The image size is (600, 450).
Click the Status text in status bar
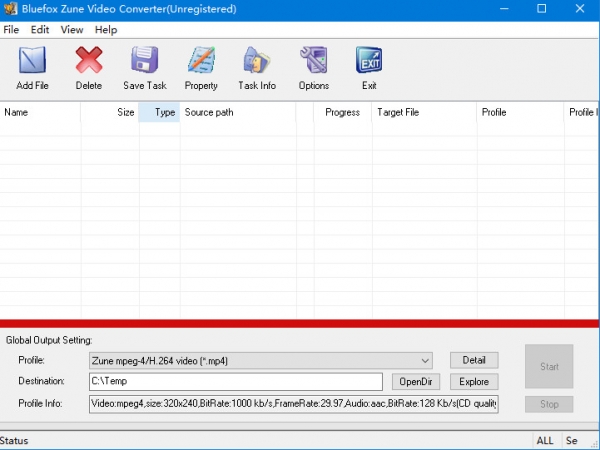point(14,441)
